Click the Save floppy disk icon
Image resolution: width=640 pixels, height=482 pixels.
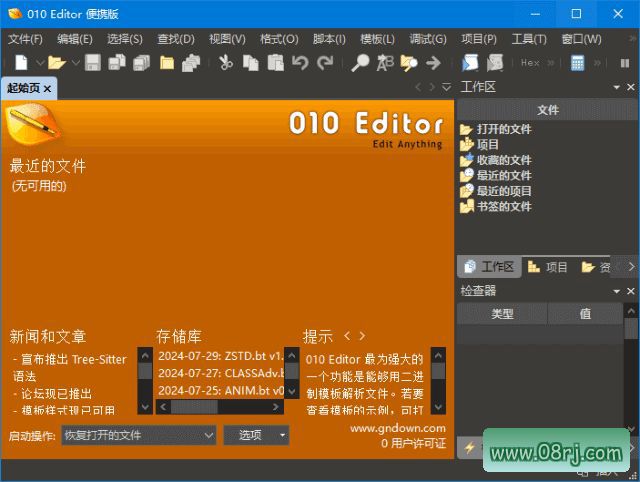click(93, 63)
